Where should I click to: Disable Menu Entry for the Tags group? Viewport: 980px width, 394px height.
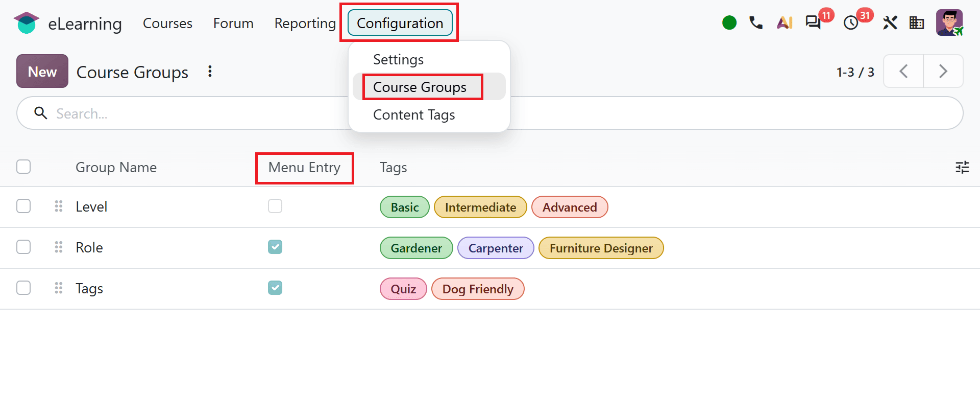pos(275,288)
